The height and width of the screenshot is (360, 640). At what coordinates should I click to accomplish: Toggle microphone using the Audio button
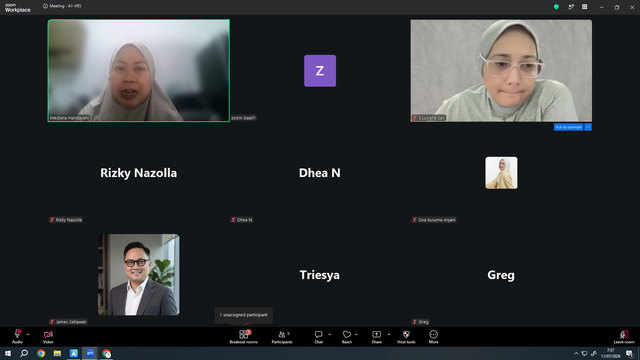pos(17,337)
